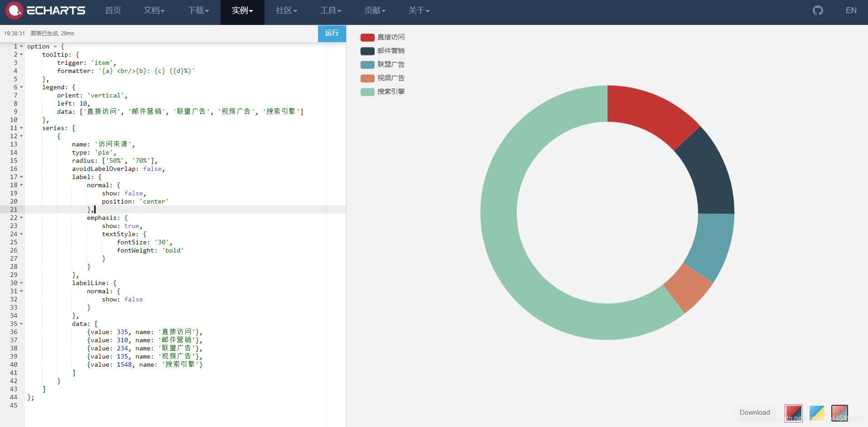868x427 pixels.
Task: Click line number 45 in gutter
Action: pos(14,405)
